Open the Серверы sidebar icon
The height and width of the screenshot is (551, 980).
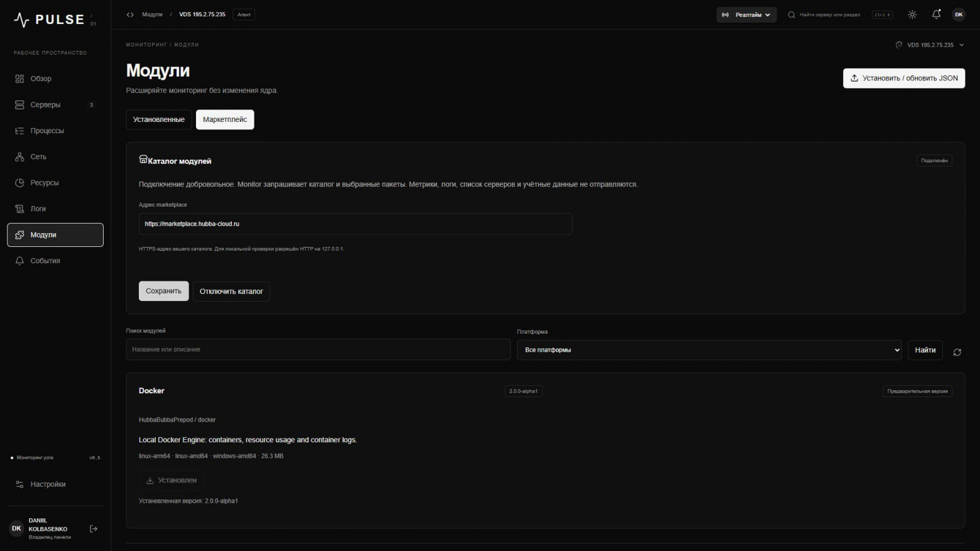19,105
